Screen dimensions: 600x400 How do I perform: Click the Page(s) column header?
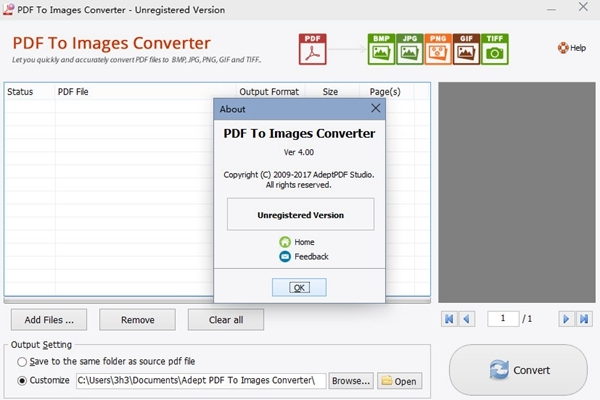tap(386, 92)
